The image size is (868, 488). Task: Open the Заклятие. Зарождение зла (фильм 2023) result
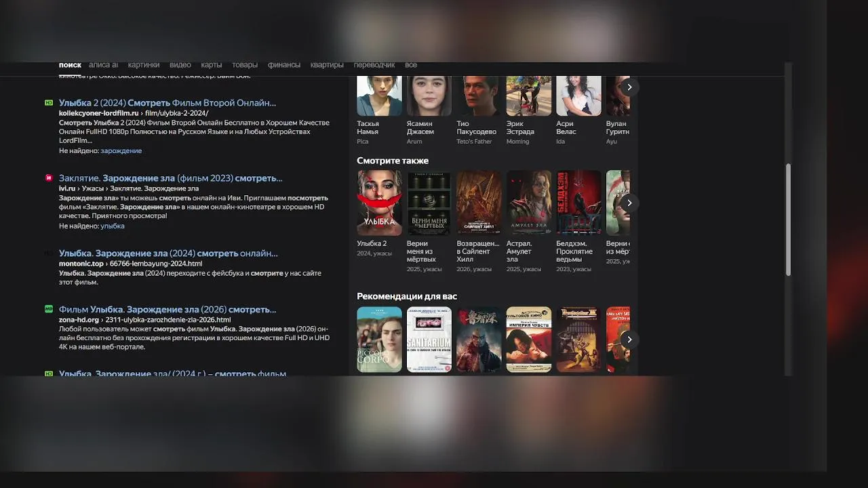171,178
